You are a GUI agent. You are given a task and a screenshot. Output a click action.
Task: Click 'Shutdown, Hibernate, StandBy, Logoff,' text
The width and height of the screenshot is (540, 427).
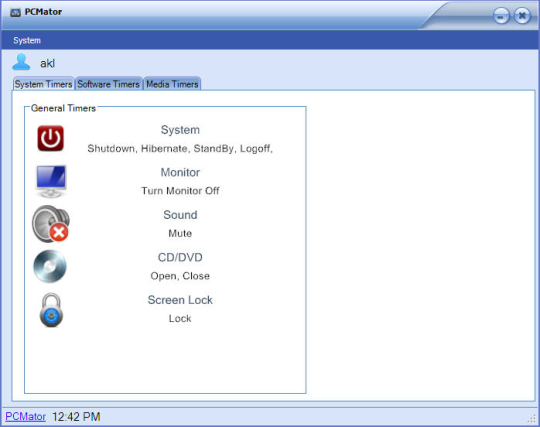pyautogui.click(x=180, y=148)
